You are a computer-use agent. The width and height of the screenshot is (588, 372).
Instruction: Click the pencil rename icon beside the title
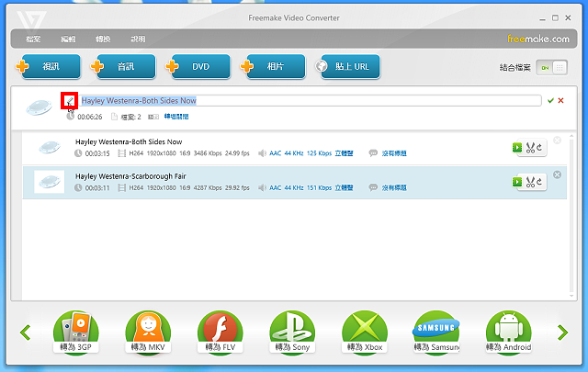click(x=70, y=100)
